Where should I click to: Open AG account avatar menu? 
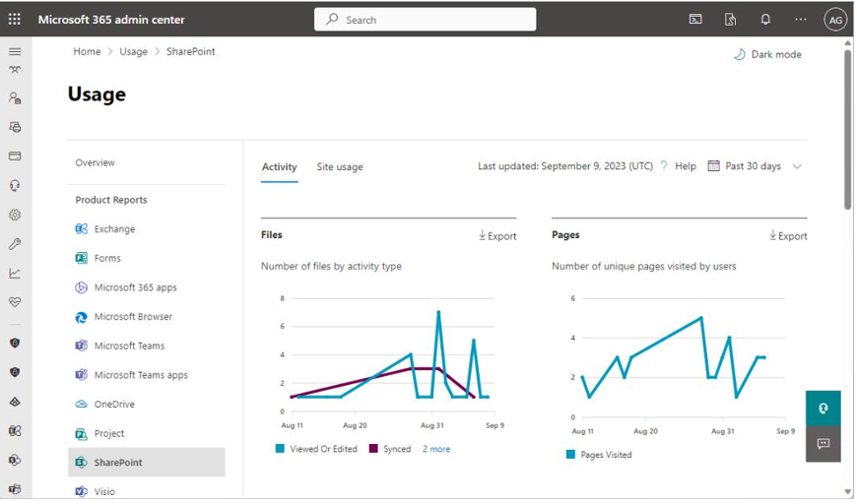(835, 21)
